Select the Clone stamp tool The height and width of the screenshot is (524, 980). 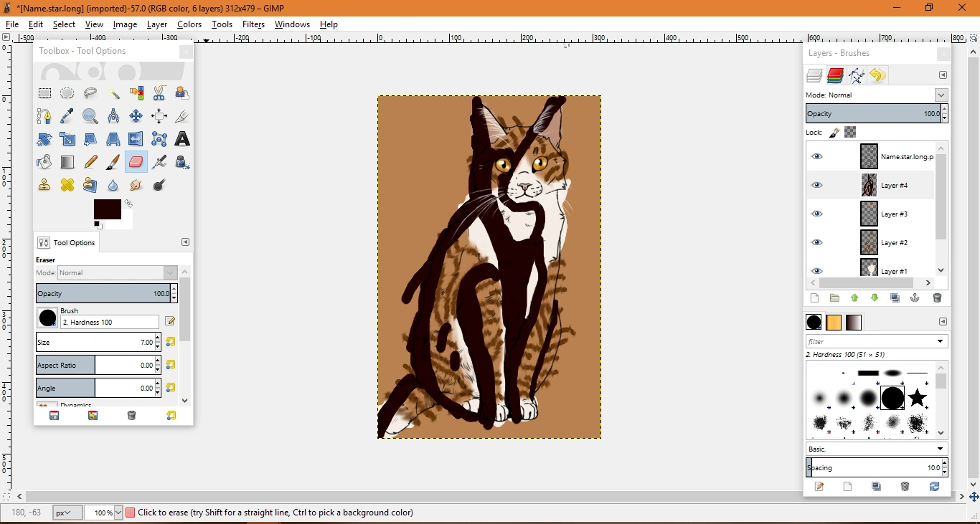pyautogui.click(x=44, y=185)
